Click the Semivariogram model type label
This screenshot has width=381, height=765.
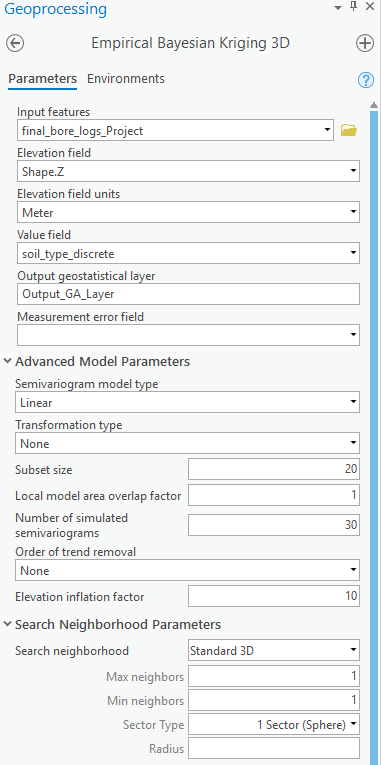[87, 384]
